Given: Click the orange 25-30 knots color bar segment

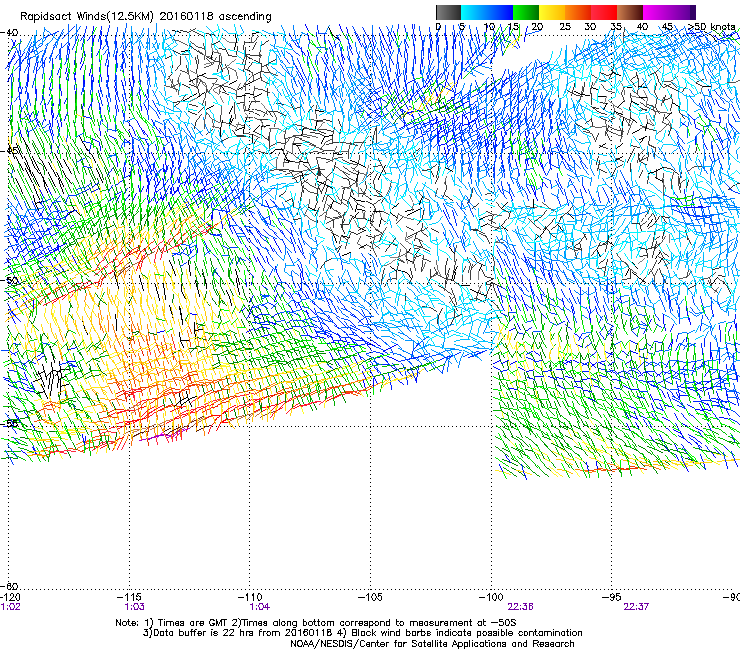Looking at the screenshot, I should coord(578,12).
